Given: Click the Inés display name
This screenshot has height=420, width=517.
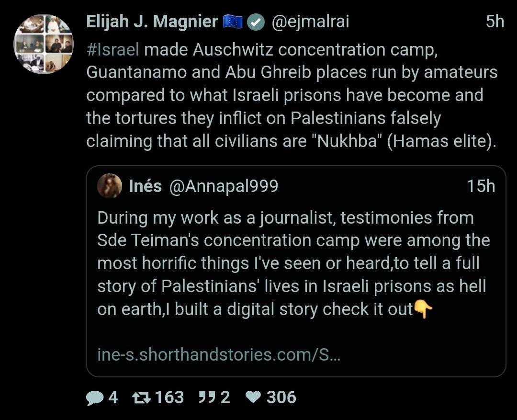Looking at the screenshot, I should tap(145, 186).
